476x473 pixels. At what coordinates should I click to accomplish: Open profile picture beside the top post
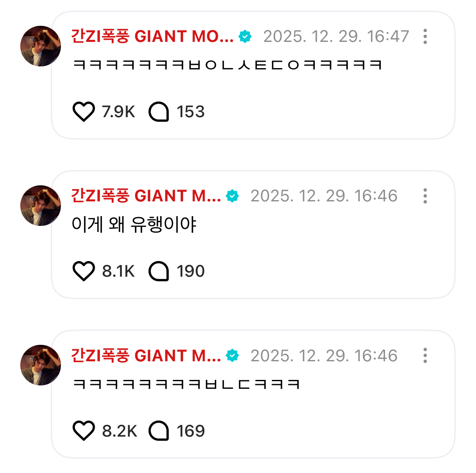point(41,46)
